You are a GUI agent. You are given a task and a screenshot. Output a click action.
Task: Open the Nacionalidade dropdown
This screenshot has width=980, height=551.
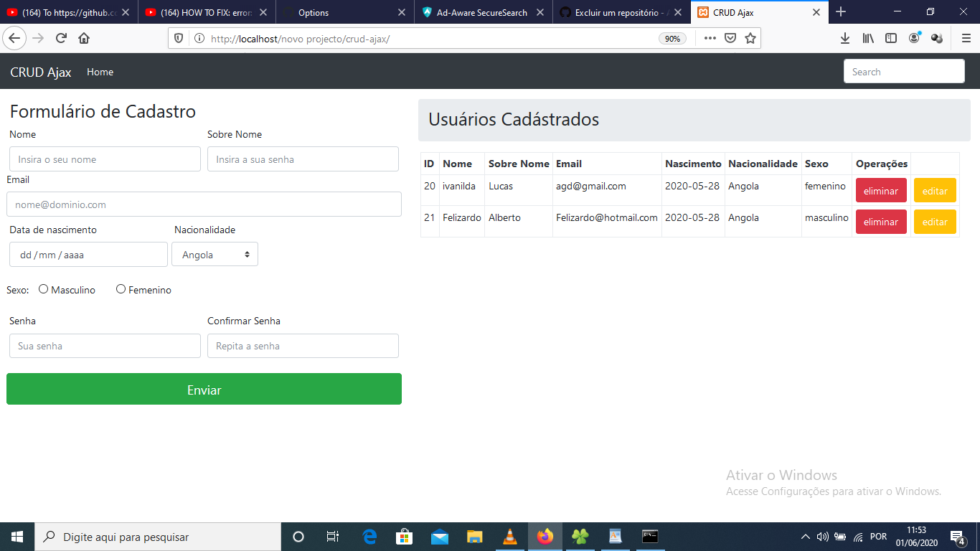[215, 254]
